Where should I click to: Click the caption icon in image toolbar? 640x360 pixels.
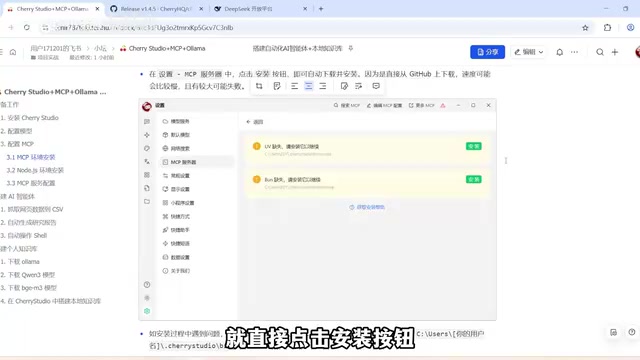(358, 86)
